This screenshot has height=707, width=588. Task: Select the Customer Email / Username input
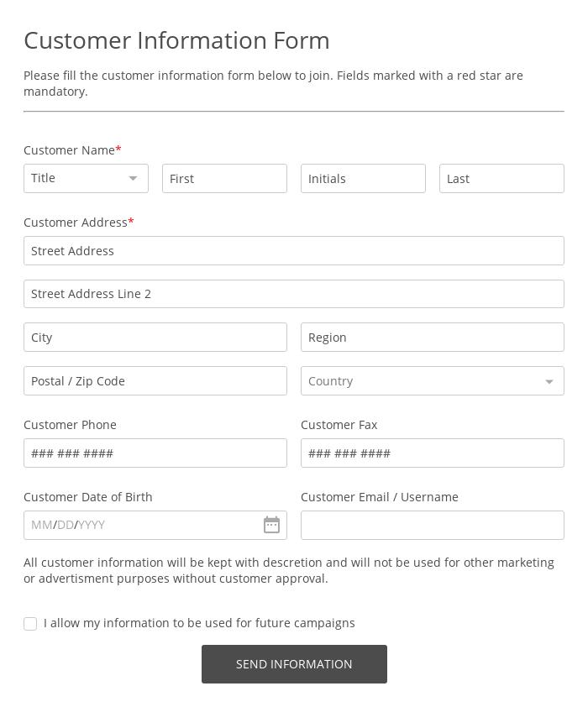433,525
